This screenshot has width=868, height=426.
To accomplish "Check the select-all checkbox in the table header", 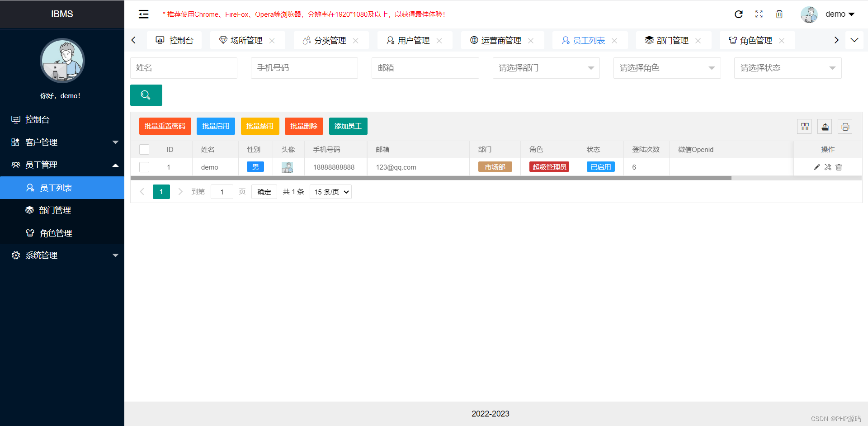I will click(x=144, y=150).
